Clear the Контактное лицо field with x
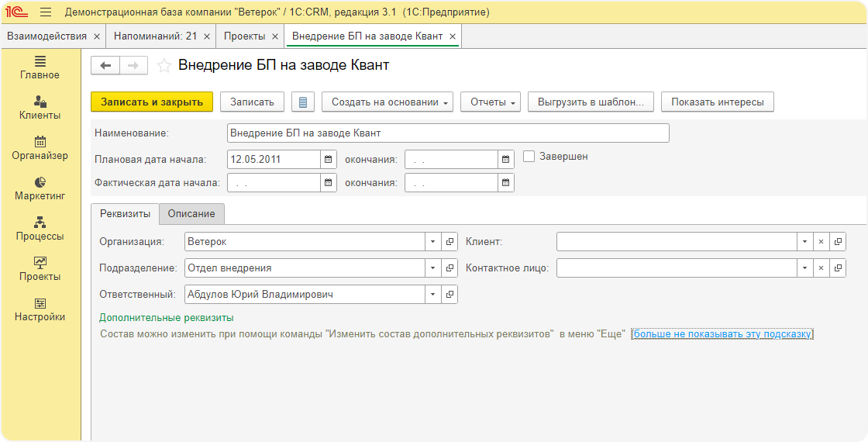Screen dimensions: 868x442 [x=821, y=268]
